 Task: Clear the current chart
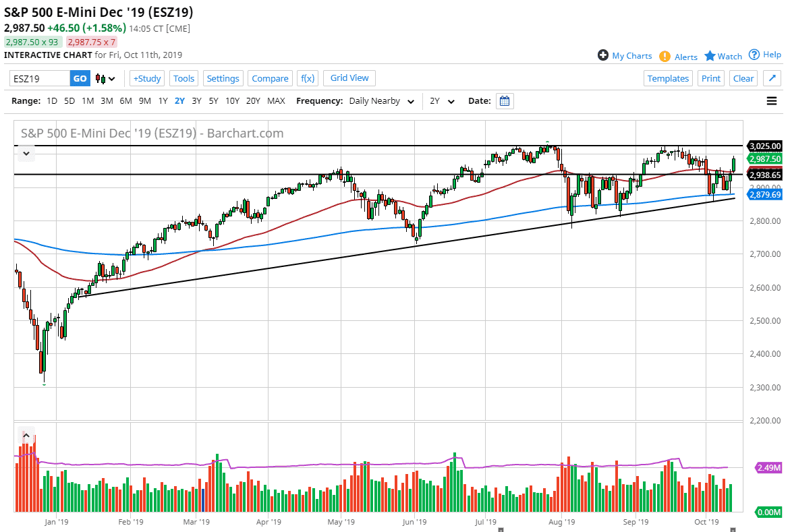click(x=743, y=78)
